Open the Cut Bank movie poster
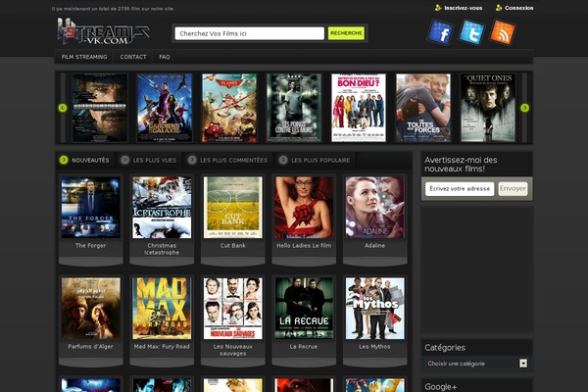The height and width of the screenshot is (392, 588). [233, 208]
